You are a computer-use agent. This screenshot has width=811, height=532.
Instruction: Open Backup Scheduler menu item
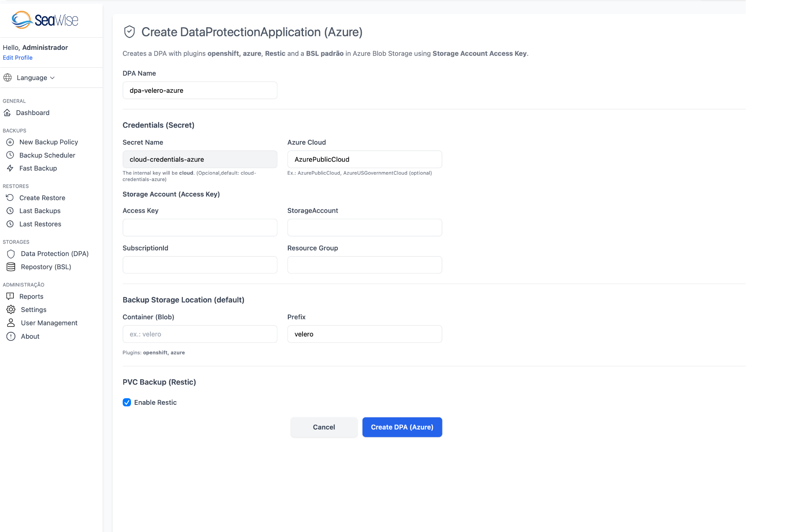pos(47,155)
